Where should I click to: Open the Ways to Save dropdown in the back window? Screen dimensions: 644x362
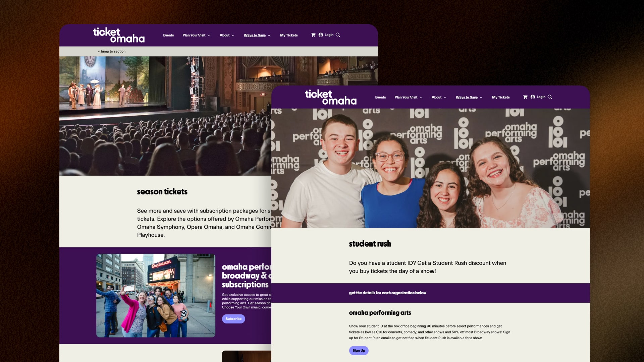[257, 35]
